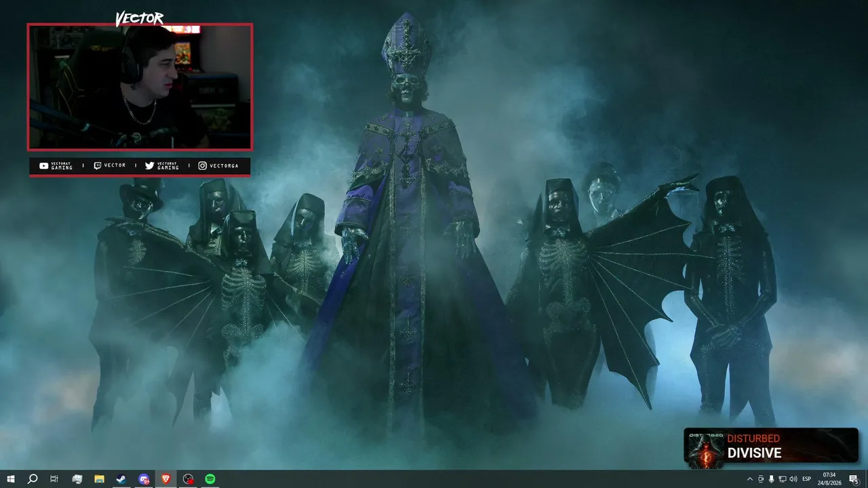The image size is (868, 488).
Task: Change the ESP input language
Action: (x=807, y=479)
